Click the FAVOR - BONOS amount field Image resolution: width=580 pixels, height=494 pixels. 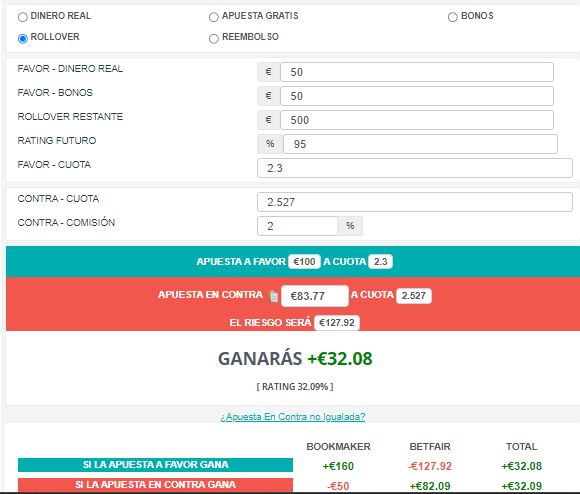point(417,96)
